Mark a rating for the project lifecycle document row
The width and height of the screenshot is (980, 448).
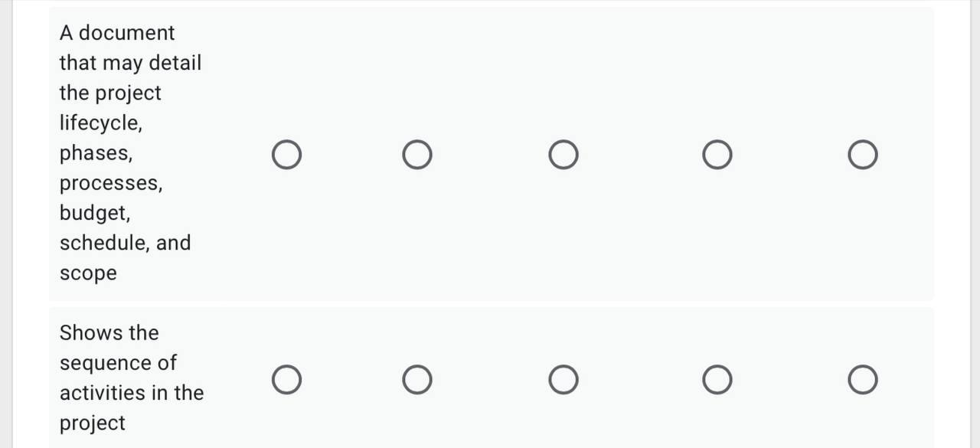tap(563, 154)
